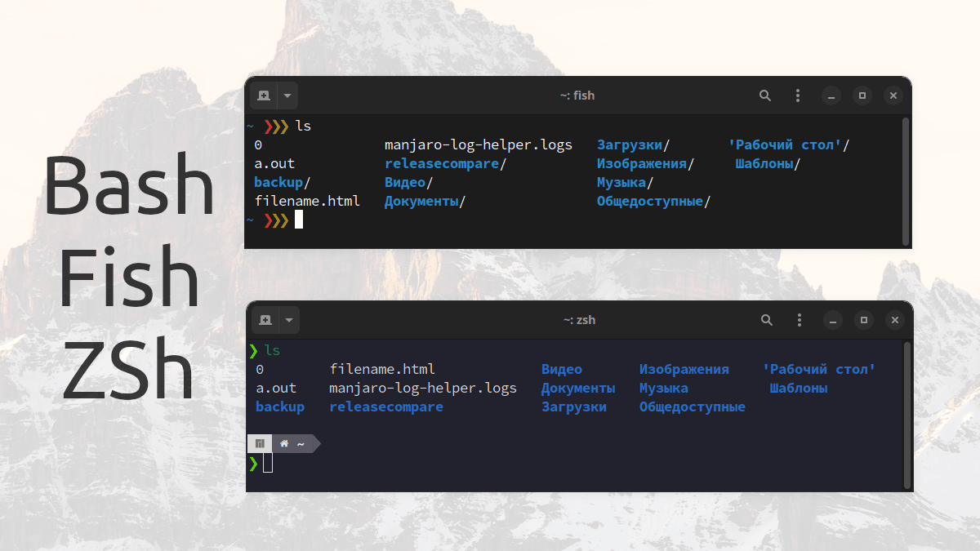Expand new tab dropdown in fish window

coord(287,96)
